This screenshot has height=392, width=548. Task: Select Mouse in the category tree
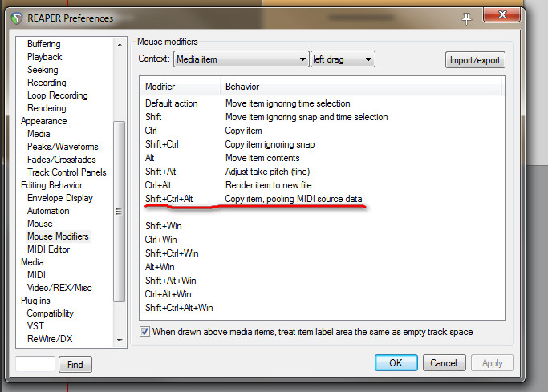point(40,224)
